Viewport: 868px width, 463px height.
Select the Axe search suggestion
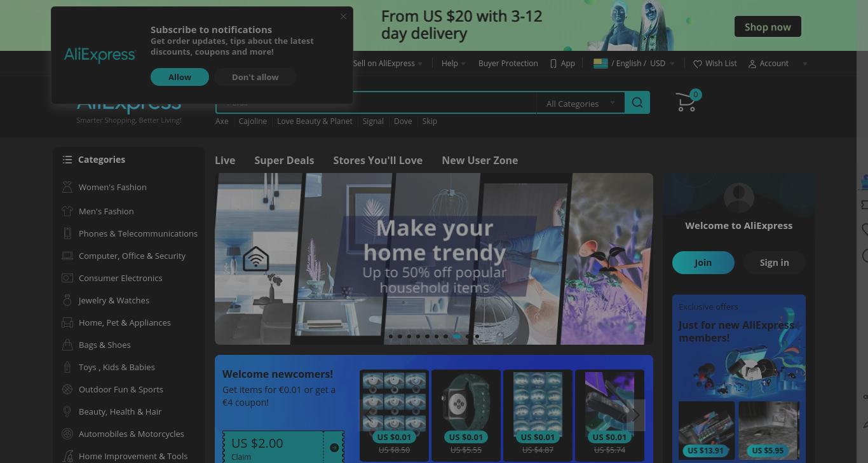click(222, 121)
